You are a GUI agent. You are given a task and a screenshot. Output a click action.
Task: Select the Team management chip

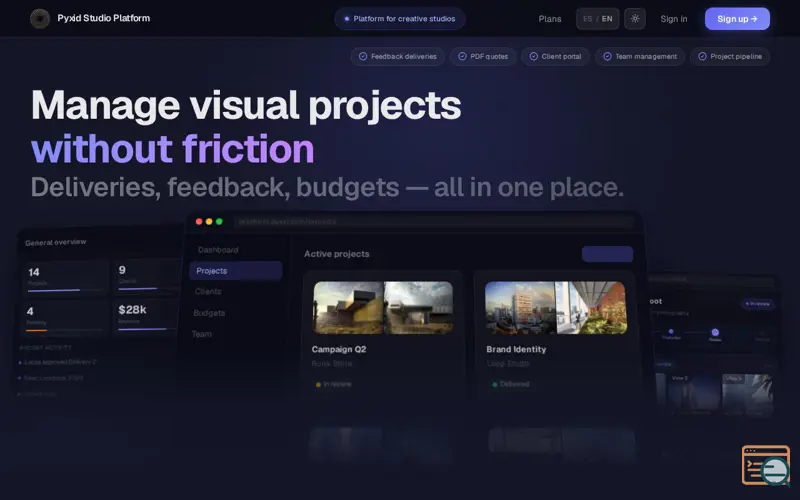click(640, 57)
